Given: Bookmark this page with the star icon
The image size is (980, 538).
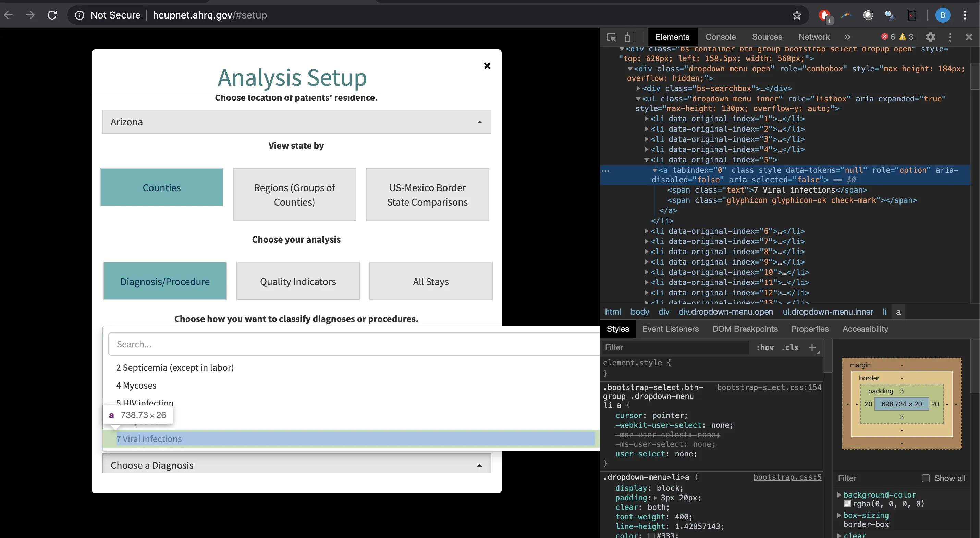Looking at the screenshot, I should click(797, 15).
